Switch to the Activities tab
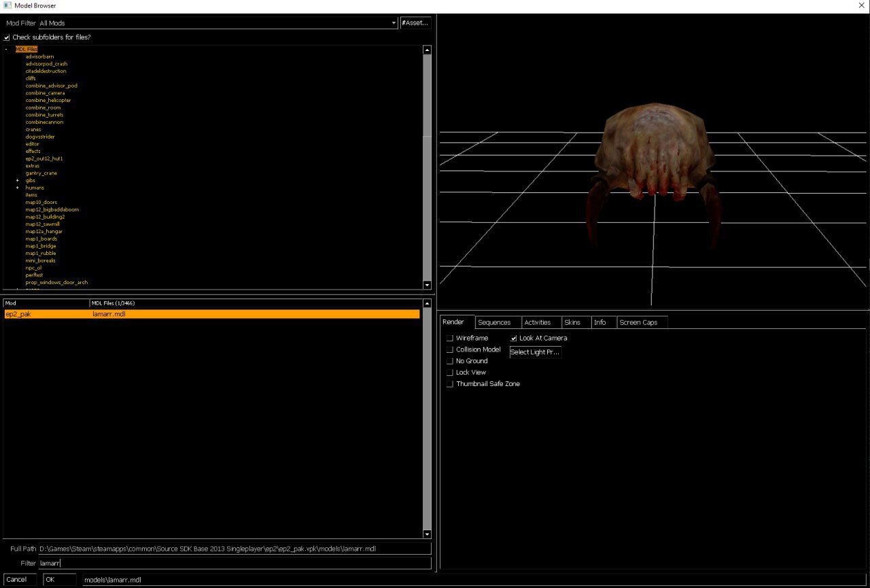Viewport: 870px width, 588px height. point(541,322)
